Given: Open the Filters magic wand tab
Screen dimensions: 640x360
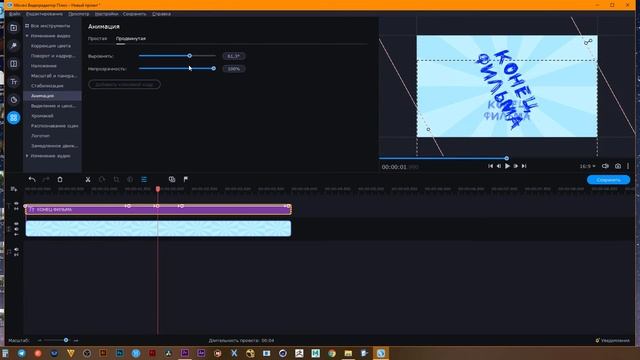Looking at the screenshot, I should pos(13,46).
